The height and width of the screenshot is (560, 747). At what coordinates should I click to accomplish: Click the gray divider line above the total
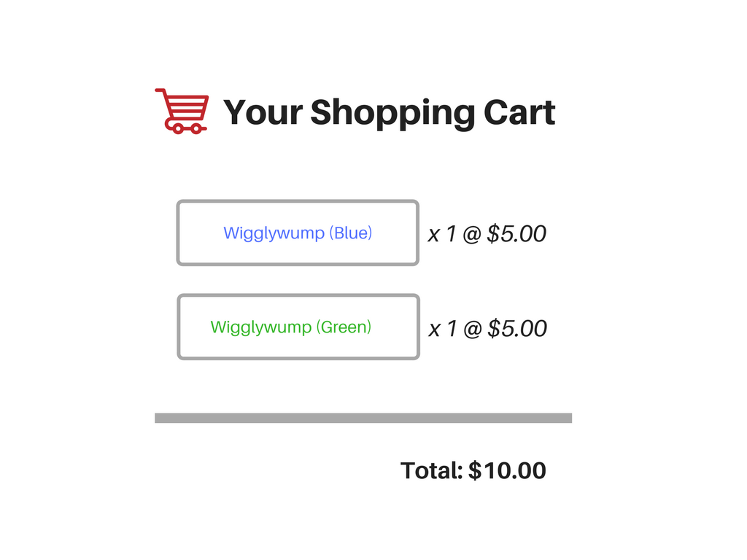click(x=363, y=418)
